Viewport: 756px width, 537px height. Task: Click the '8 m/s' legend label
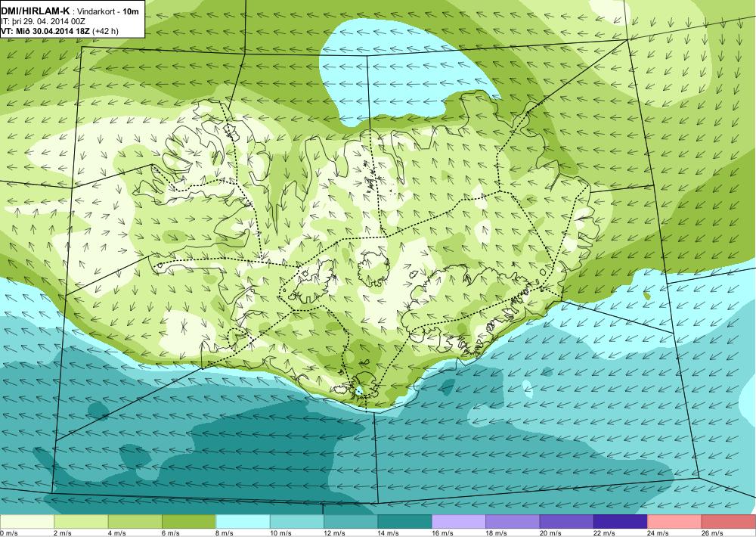point(225,533)
